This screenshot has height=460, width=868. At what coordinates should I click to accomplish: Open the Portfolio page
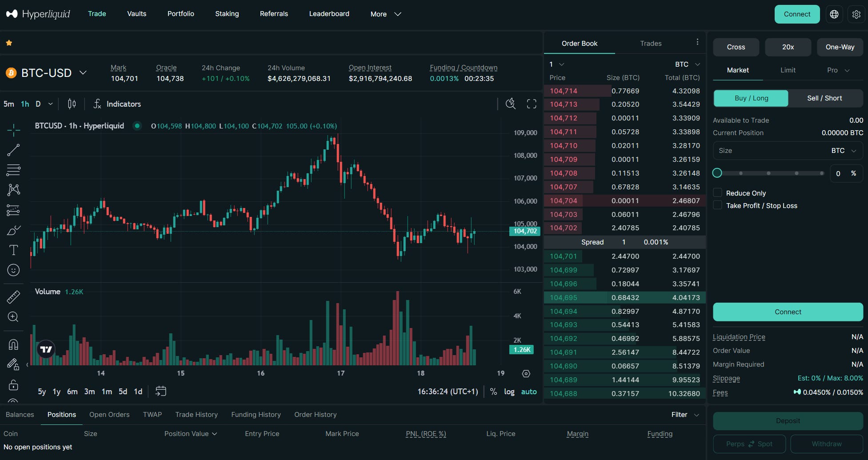[x=180, y=14]
